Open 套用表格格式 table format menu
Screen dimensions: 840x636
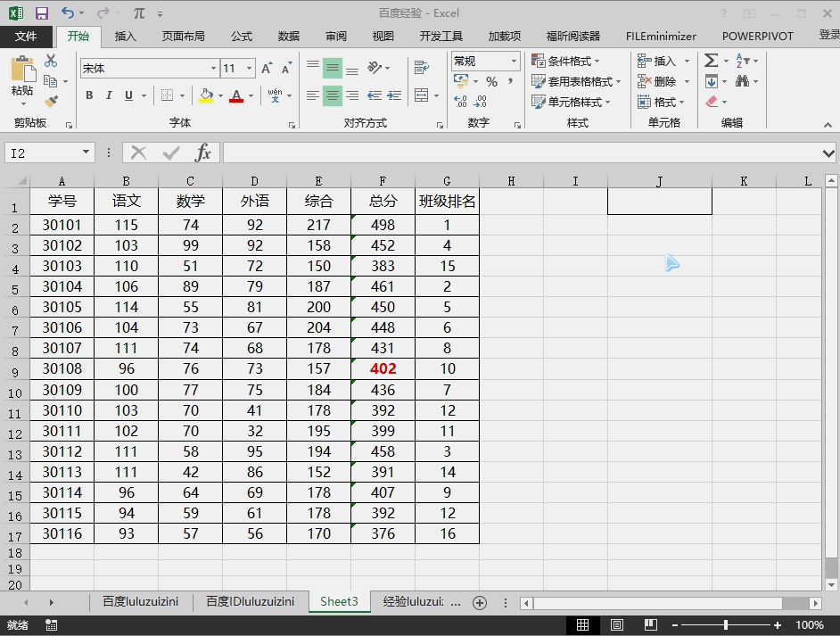point(576,81)
